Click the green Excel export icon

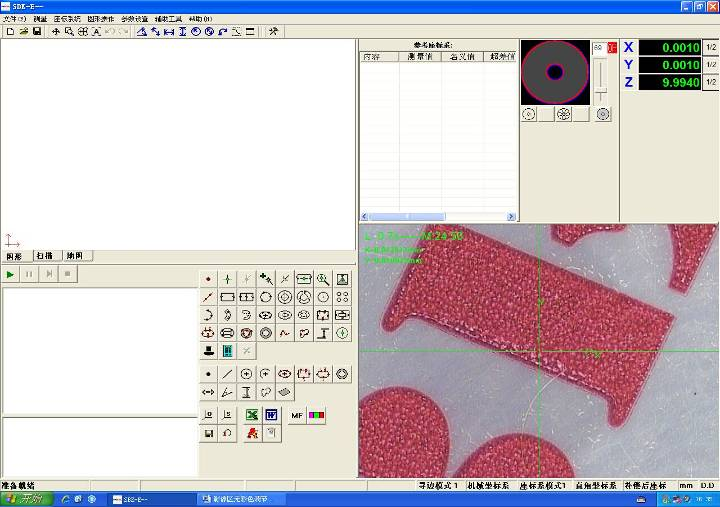(x=252, y=415)
